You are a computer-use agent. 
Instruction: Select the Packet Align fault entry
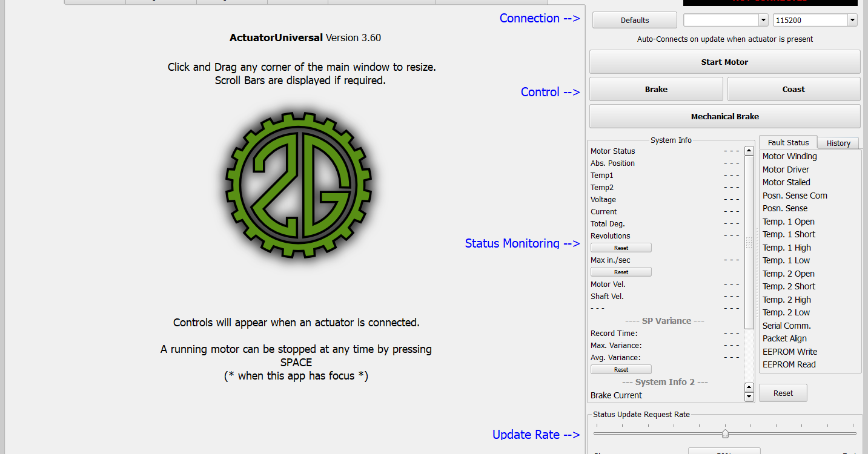tap(784, 338)
